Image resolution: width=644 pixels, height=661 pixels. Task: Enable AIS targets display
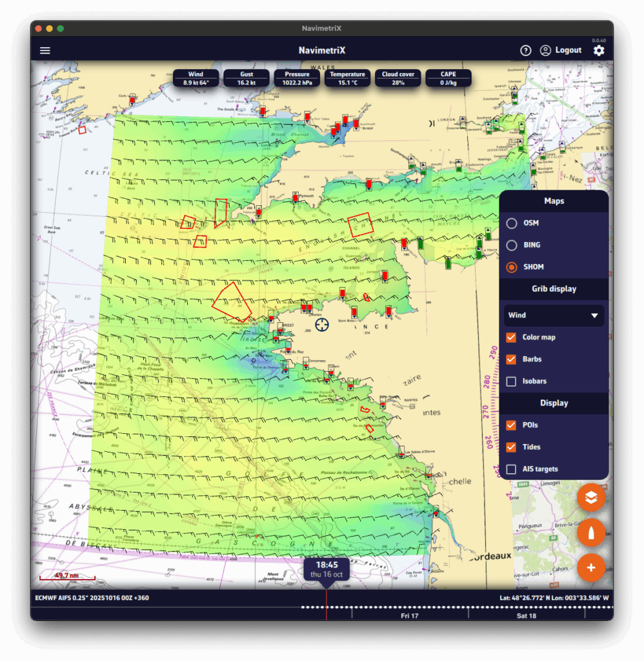coord(512,469)
